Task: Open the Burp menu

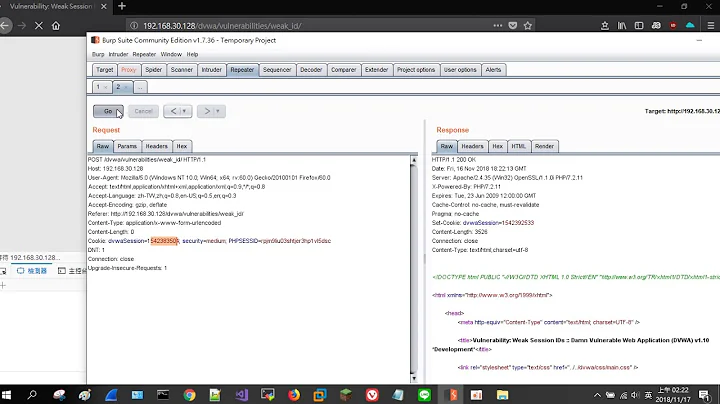Action: point(98,54)
